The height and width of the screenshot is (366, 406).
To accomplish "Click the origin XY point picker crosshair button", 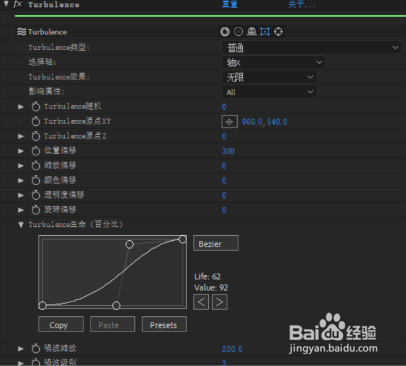I will click(229, 122).
